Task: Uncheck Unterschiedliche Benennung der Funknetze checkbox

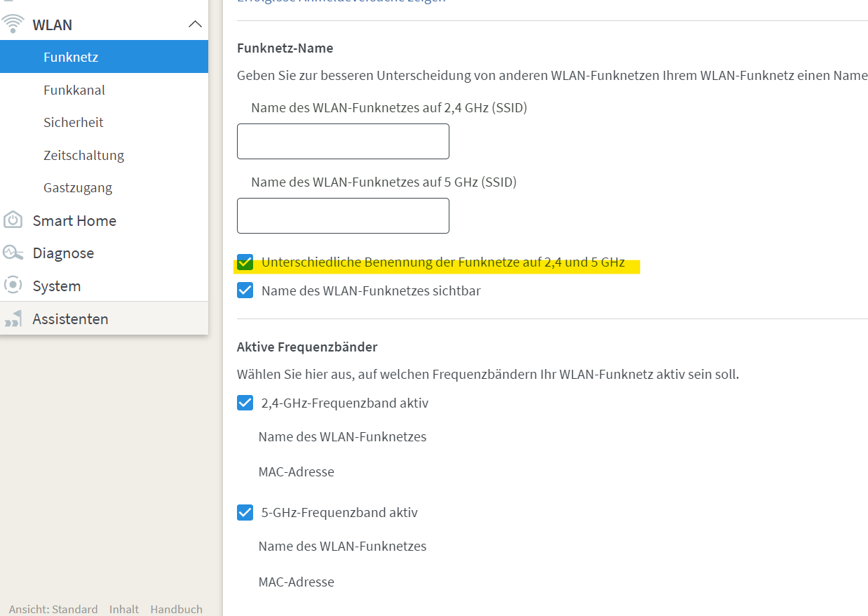Action: click(245, 262)
